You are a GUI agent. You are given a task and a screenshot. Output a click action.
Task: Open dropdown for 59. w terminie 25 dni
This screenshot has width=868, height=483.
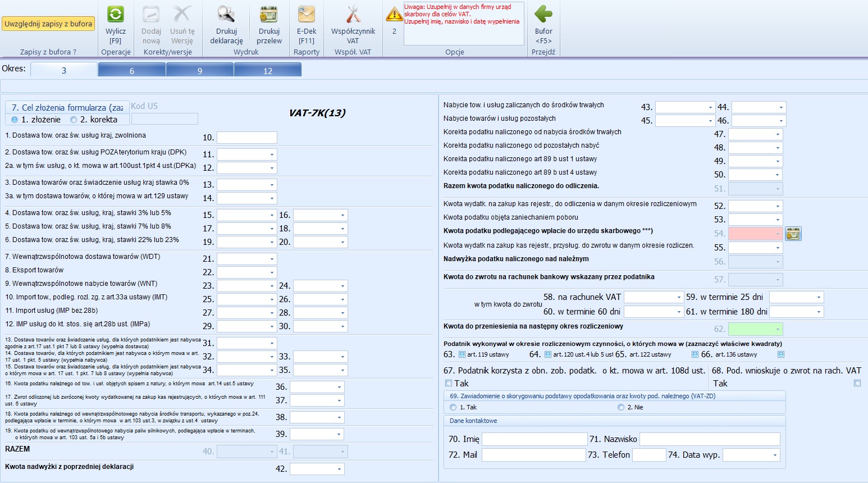pos(819,297)
